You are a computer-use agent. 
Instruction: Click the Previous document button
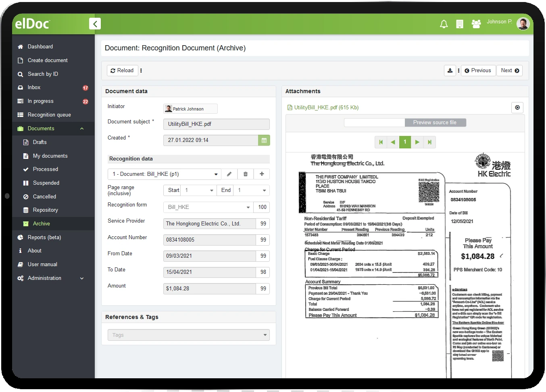point(478,71)
